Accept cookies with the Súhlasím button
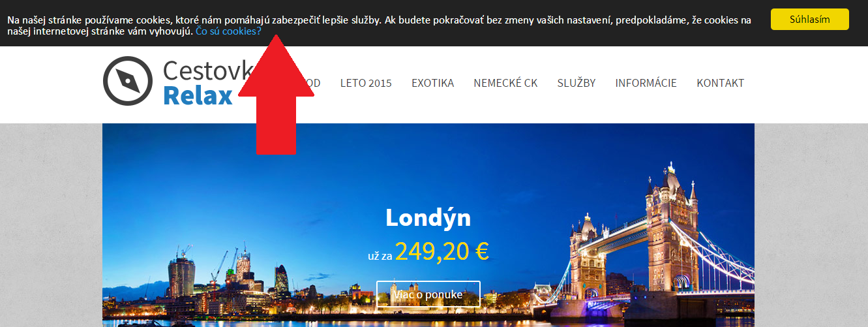Viewport: 868px width, 327px height. pyautogui.click(x=809, y=19)
